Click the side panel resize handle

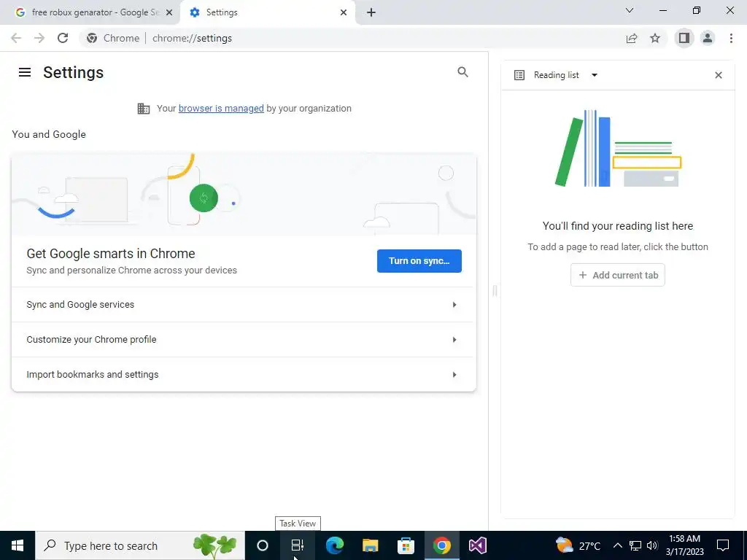(495, 290)
